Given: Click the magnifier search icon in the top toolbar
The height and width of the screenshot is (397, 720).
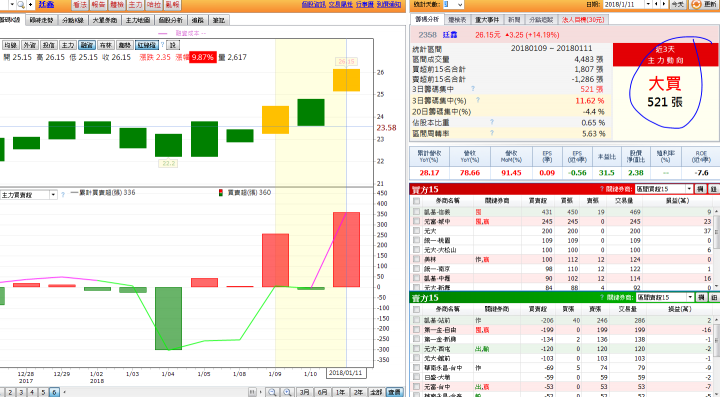Looking at the screenshot, I should [x=21, y=5].
